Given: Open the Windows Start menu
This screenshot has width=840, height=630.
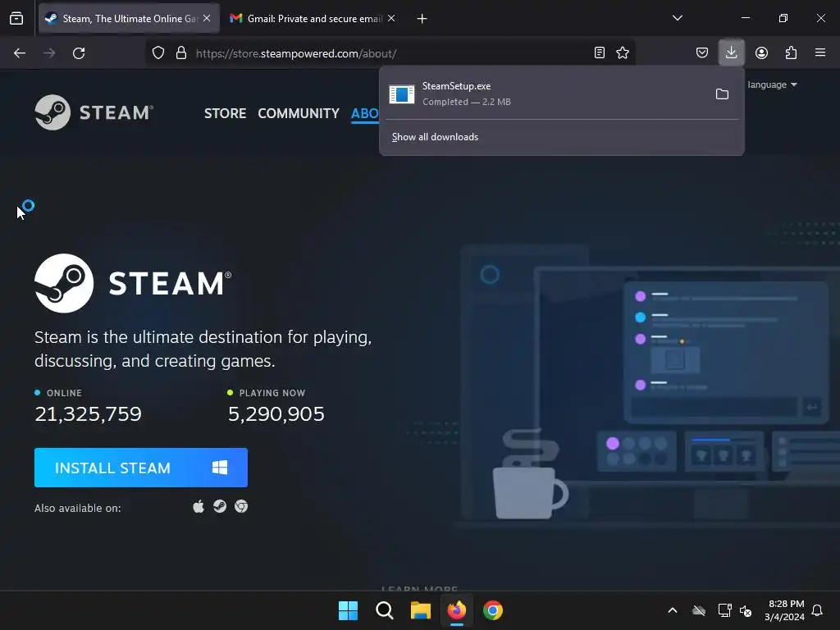Looking at the screenshot, I should pos(348,610).
